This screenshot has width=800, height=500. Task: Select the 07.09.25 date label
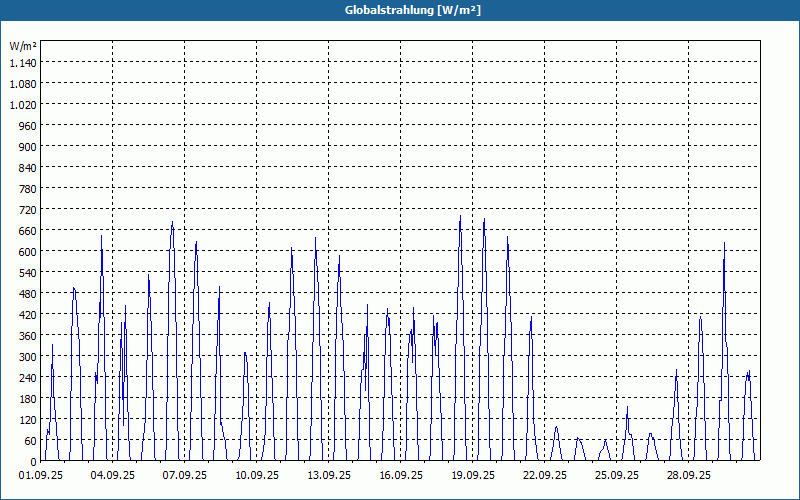tap(185, 476)
